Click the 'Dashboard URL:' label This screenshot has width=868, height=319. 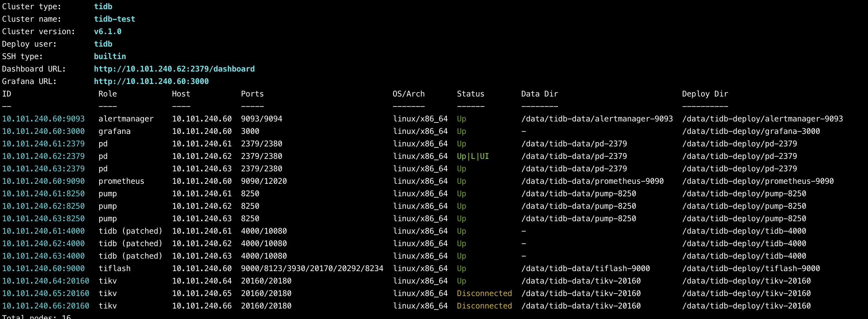34,69
